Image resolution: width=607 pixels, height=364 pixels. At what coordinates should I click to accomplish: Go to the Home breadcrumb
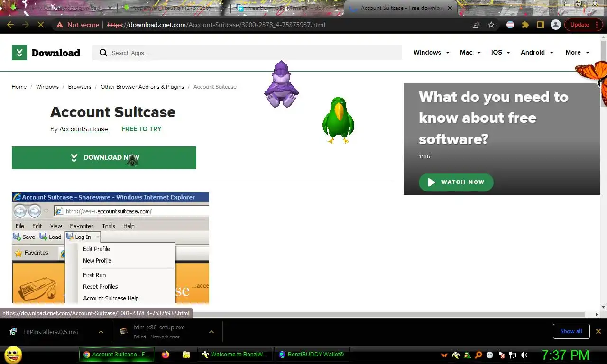click(19, 87)
